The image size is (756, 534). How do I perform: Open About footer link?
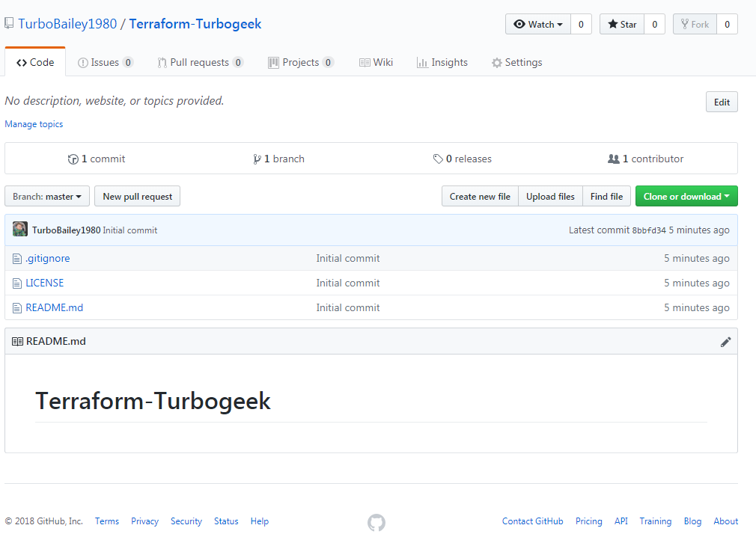(725, 521)
